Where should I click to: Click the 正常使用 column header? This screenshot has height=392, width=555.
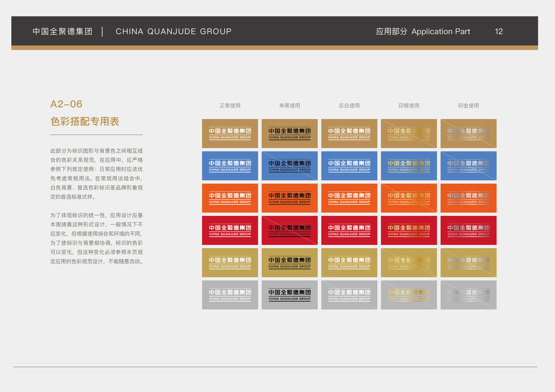click(x=230, y=106)
